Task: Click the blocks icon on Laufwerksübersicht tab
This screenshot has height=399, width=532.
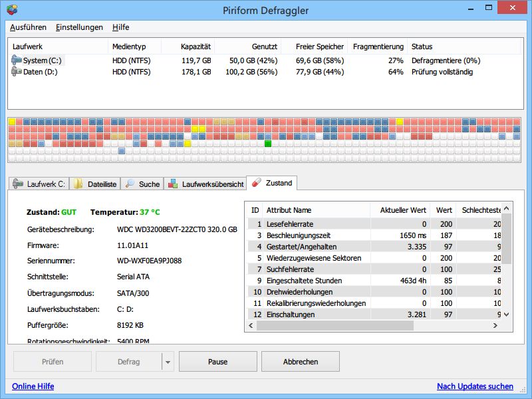Action: click(x=173, y=184)
